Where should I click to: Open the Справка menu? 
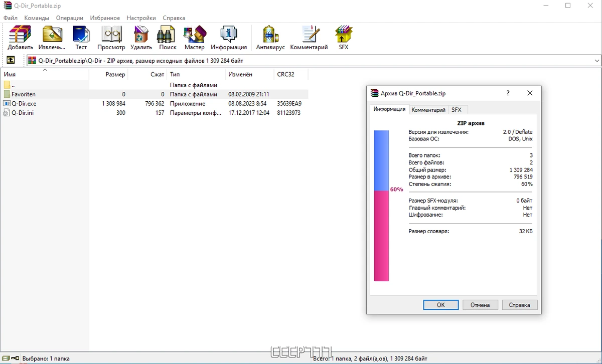pos(174,18)
